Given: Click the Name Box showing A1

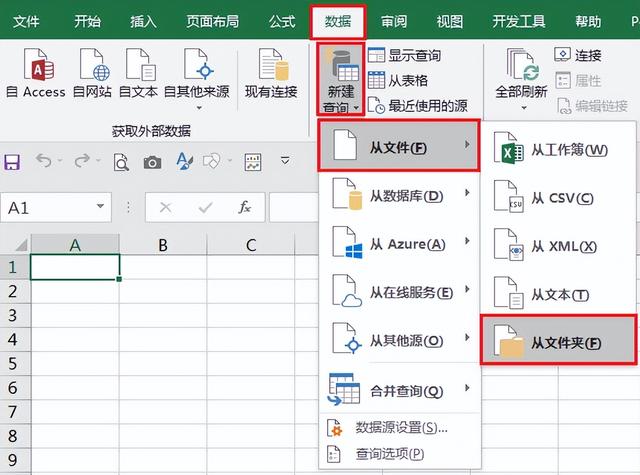Looking at the screenshot, I should pyautogui.click(x=48, y=207).
